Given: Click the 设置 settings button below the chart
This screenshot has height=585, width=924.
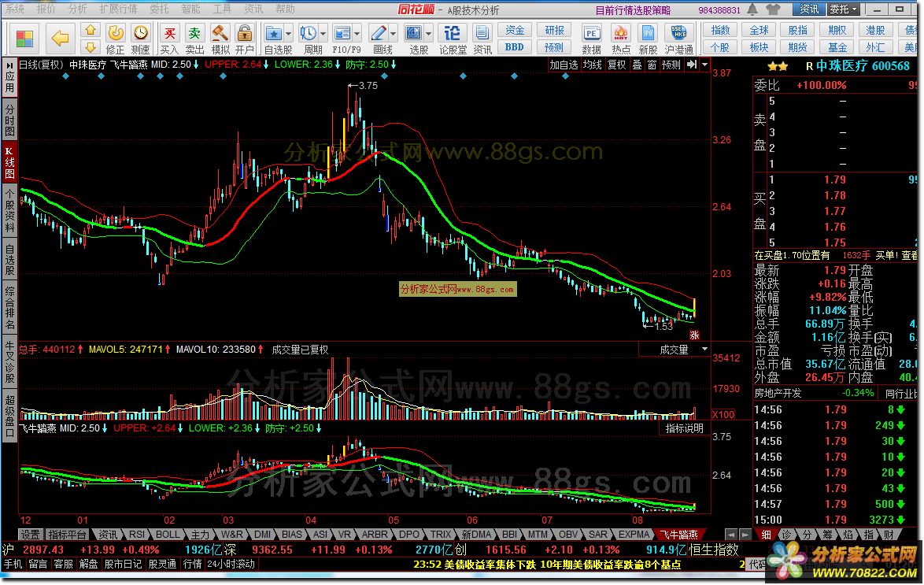Looking at the screenshot, I should coord(30,535).
